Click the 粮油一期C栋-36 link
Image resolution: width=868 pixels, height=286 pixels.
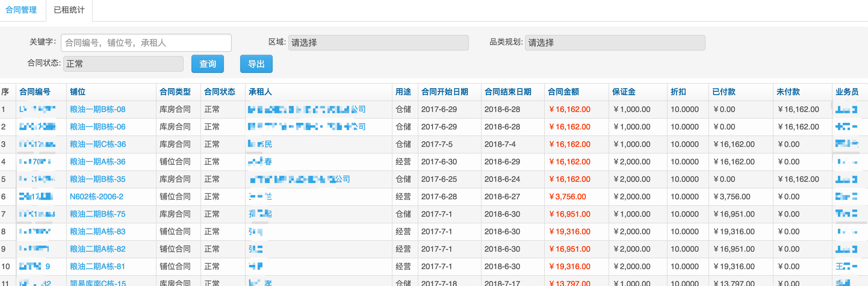pos(98,145)
